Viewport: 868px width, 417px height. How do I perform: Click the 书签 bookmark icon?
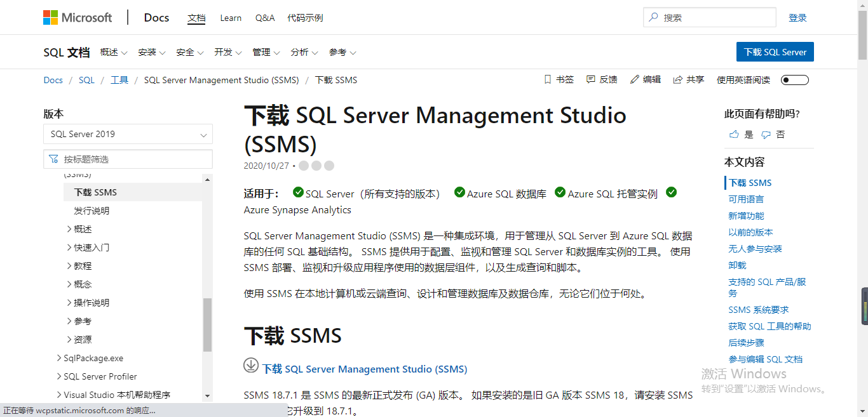click(548, 79)
